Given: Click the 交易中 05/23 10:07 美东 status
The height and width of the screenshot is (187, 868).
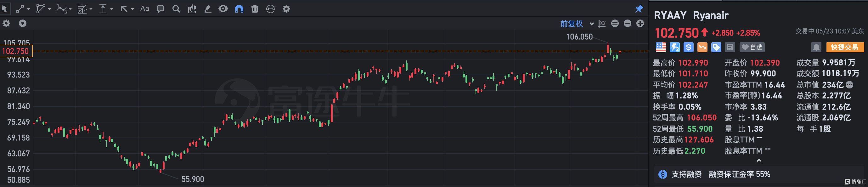Looking at the screenshot, I should [x=830, y=31].
